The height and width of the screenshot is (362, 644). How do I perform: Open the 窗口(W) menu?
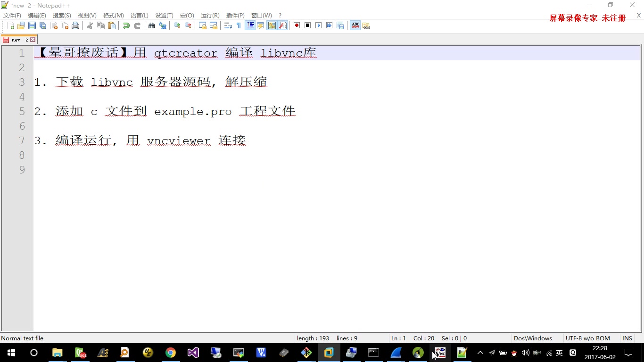[261, 16]
